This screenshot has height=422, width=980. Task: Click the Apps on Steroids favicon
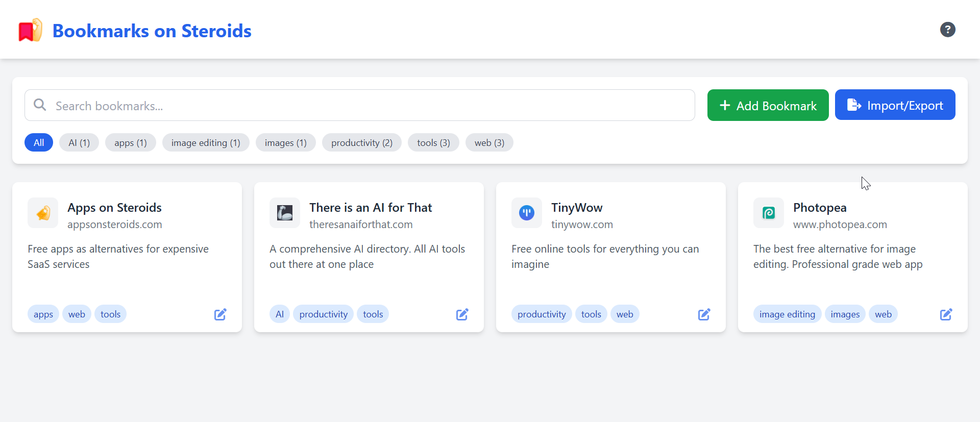click(x=43, y=213)
